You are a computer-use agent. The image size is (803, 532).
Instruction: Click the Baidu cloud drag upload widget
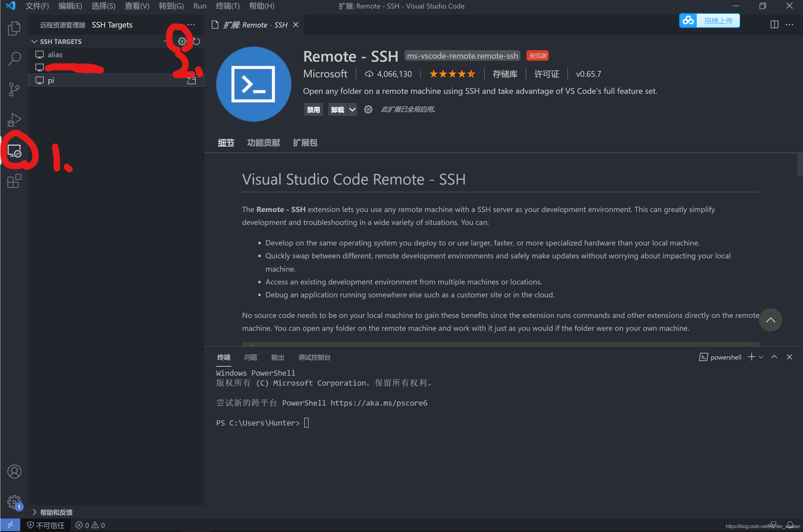coord(709,21)
